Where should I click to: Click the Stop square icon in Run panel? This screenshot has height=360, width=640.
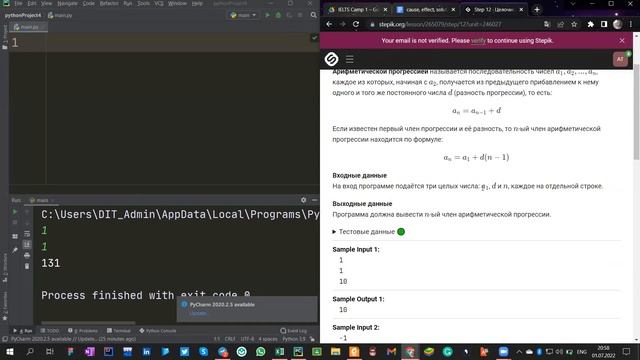pyautogui.click(x=15, y=223)
